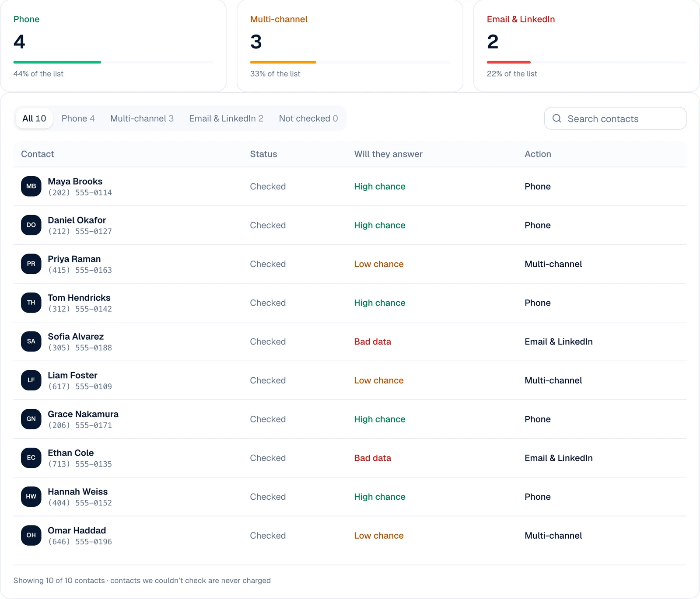Click the name Omar Haddad
Image resolution: width=700 pixels, height=599 pixels.
(x=77, y=530)
